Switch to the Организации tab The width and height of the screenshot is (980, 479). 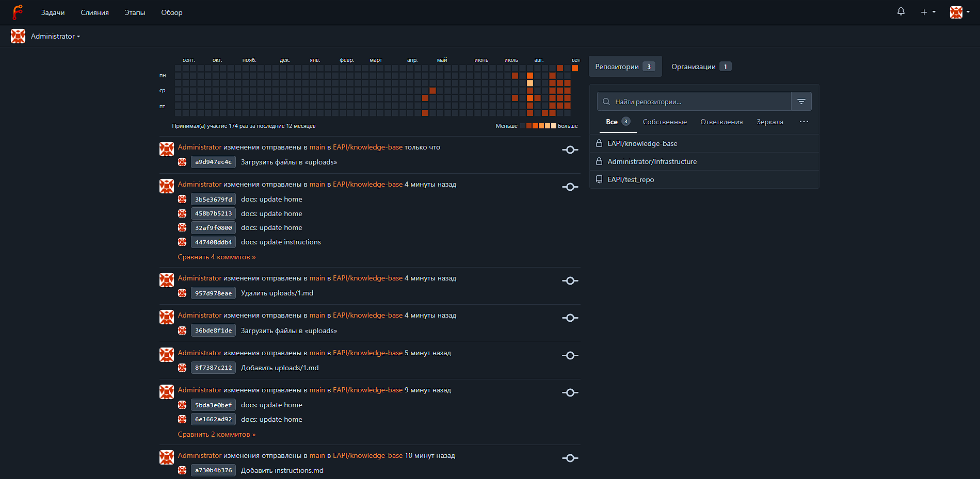click(701, 67)
